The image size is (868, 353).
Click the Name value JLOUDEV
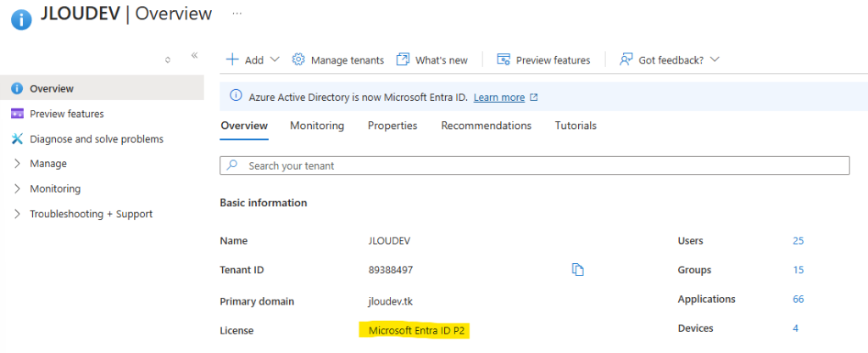point(389,241)
